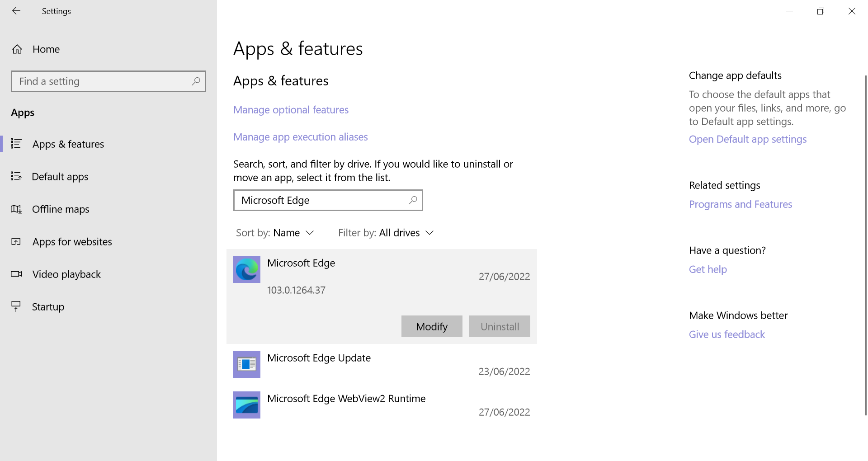This screenshot has height=461, width=868.
Task: Click the Uninstall button for Microsoft Edge
Action: pos(500,326)
